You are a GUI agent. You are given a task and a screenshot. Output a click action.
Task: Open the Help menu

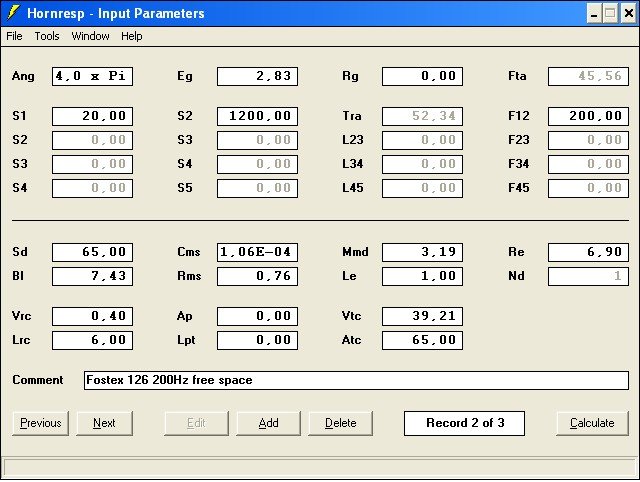132,36
